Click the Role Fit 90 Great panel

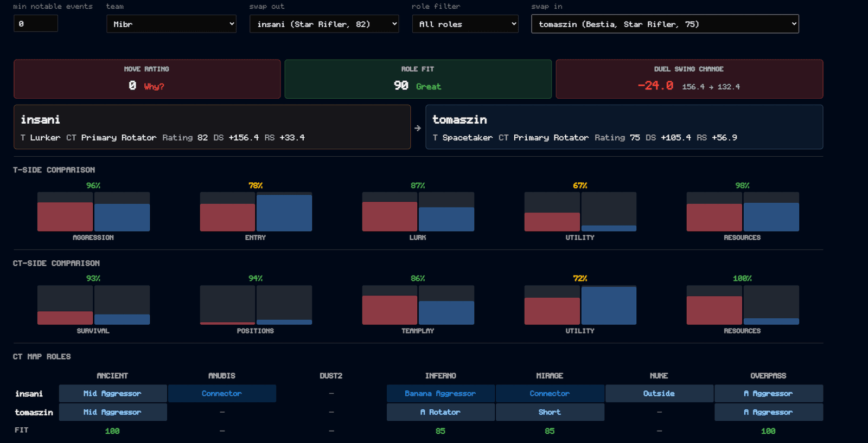point(418,79)
